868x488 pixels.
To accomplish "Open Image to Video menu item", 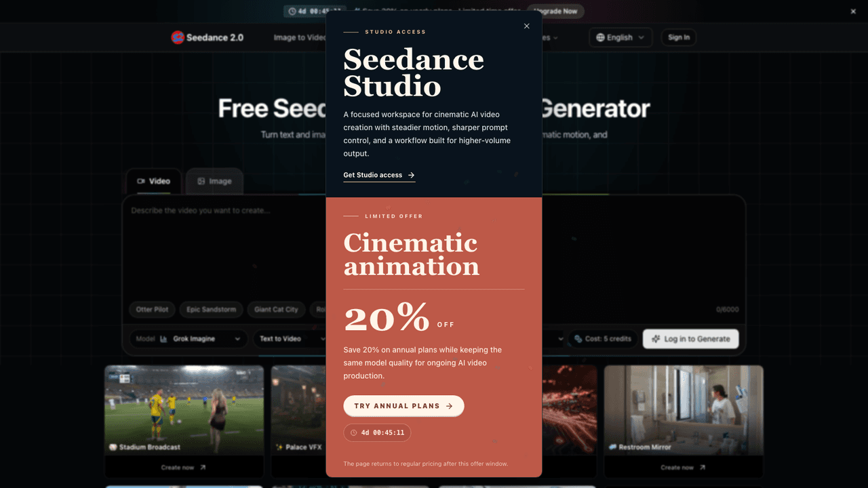I will (299, 37).
